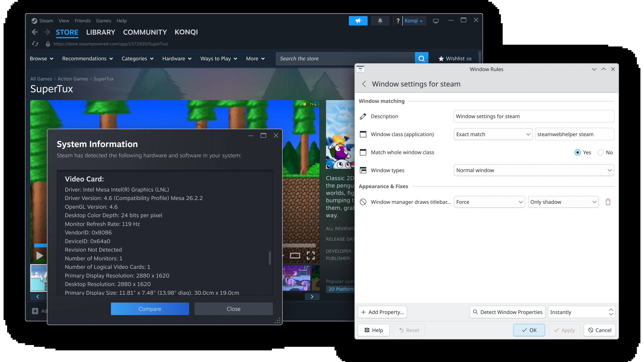Viewport: 644px width, 362px height.
Task: Open the Exact match dropdown
Action: click(493, 134)
